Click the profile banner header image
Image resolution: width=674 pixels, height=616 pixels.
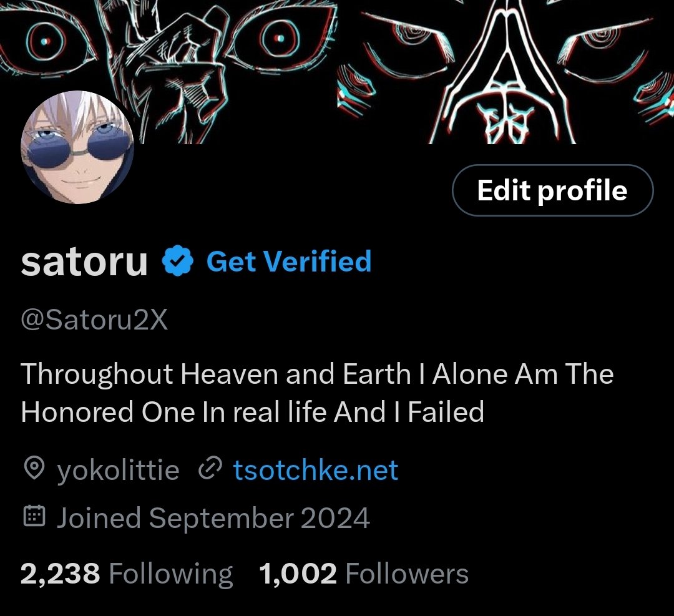tap(337, 72)
